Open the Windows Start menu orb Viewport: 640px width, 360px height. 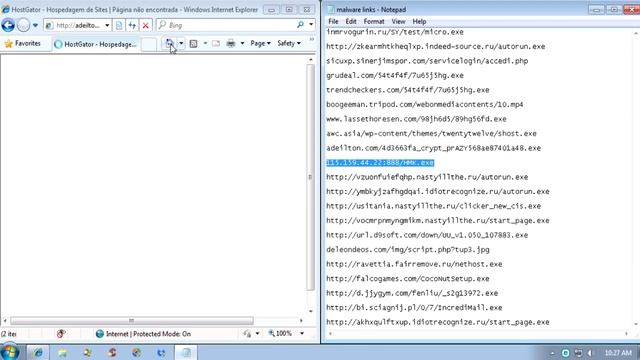pyautogui.click(x=9, y=352)
